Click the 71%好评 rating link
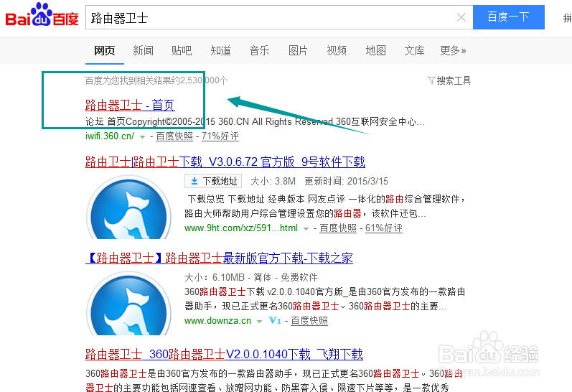Viewport: 572px width, 392px height. pos(220,136)
